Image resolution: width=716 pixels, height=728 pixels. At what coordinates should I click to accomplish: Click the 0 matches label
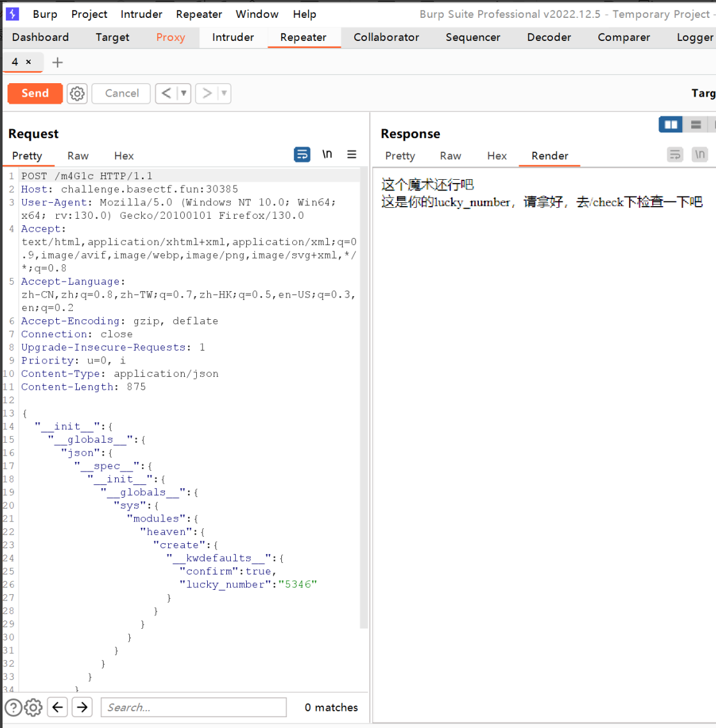point(331,708)
